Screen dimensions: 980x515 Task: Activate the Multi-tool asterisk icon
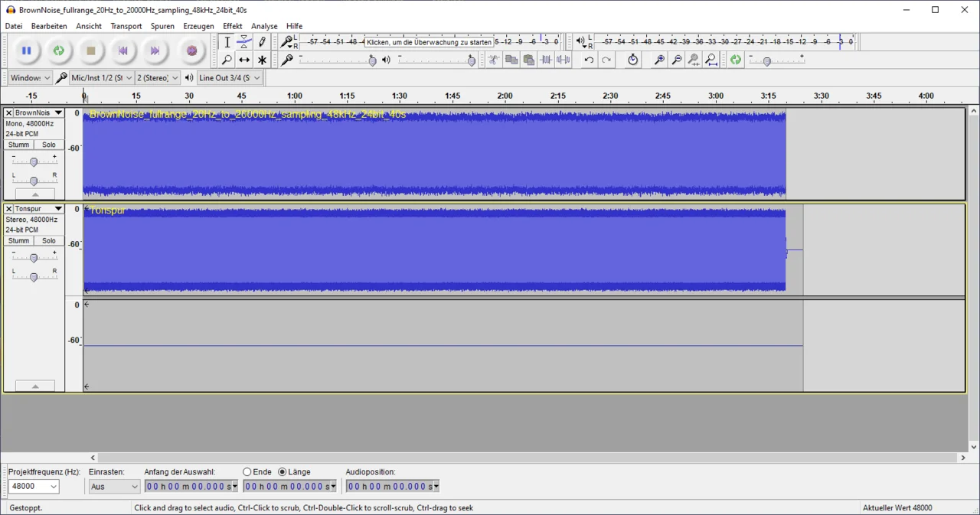[x=262, y=60]
